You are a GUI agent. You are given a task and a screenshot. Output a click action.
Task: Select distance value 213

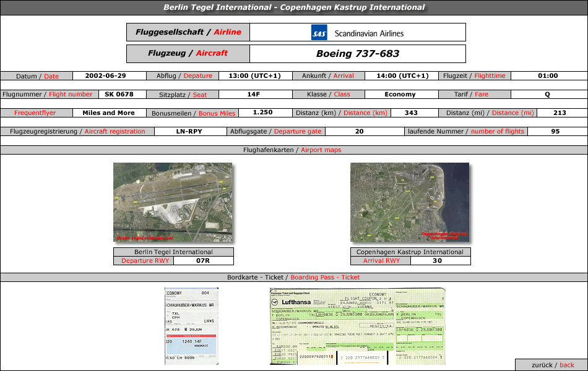coord(560,113)
